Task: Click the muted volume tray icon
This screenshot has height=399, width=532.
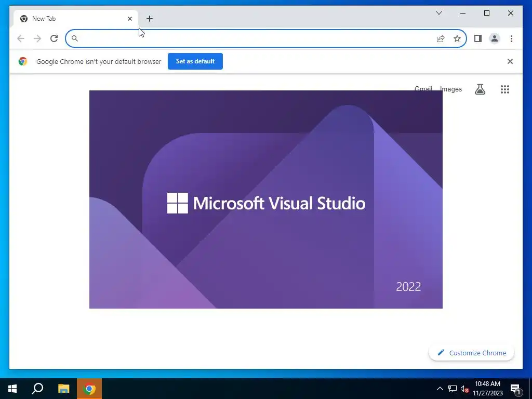Action: point(464,389)
